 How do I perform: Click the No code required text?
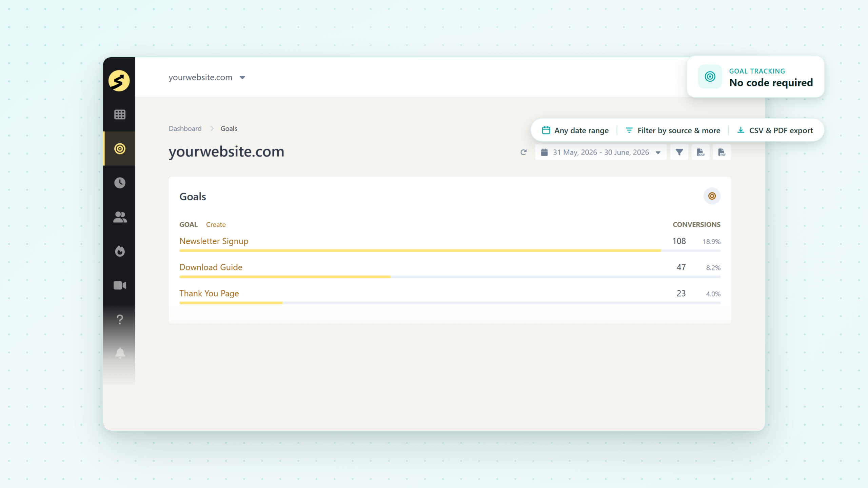pos(771,83)
